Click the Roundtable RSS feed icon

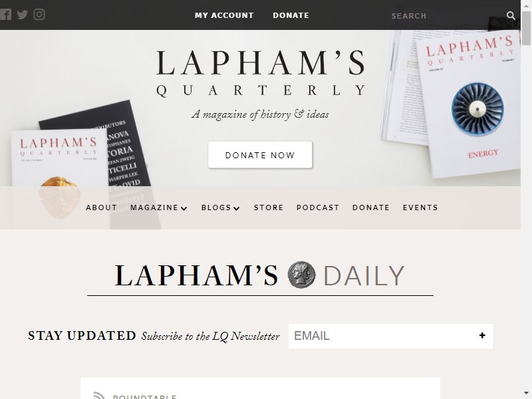click(x=99, y=396)
